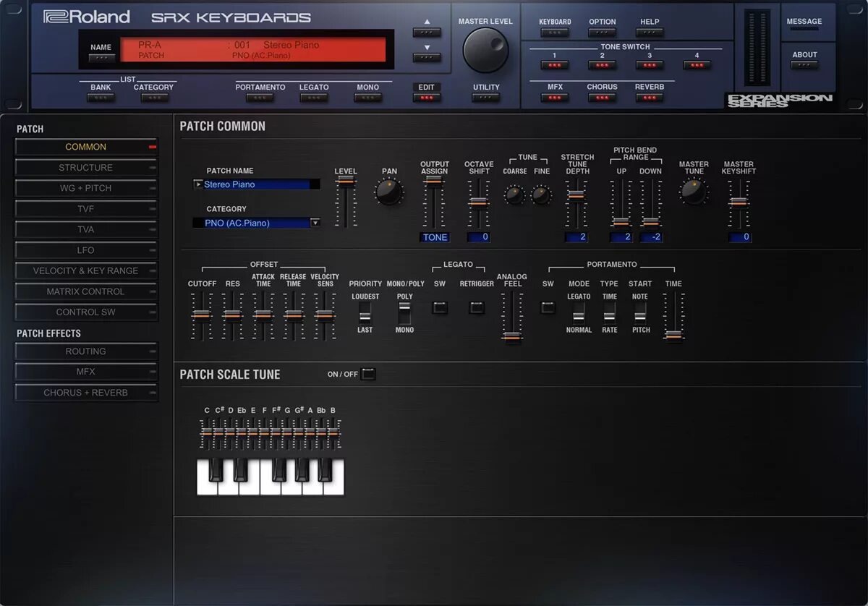Viewport: 868px width, 606px height.
Task: Toggle the MFX effect switch
Action: (x=555, y=98)
